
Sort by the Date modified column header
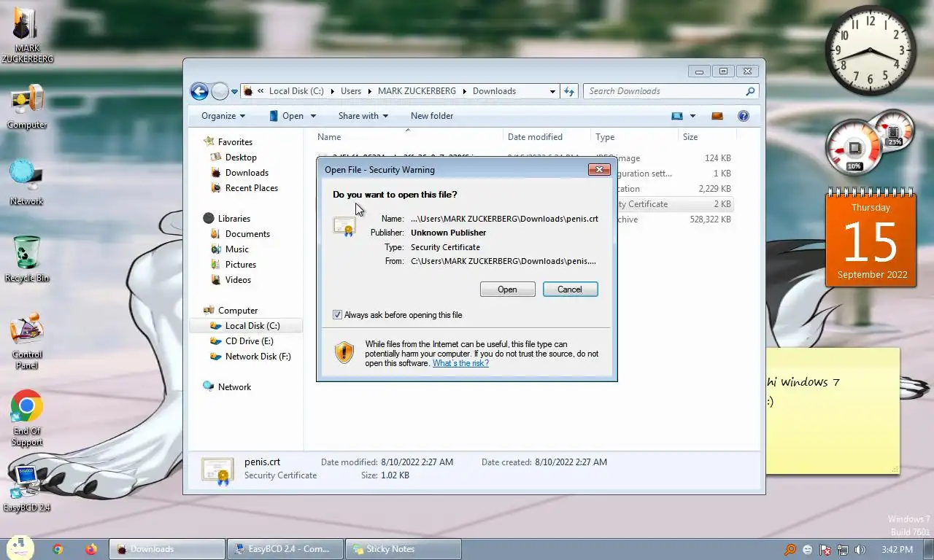click(x=547, y=137)
